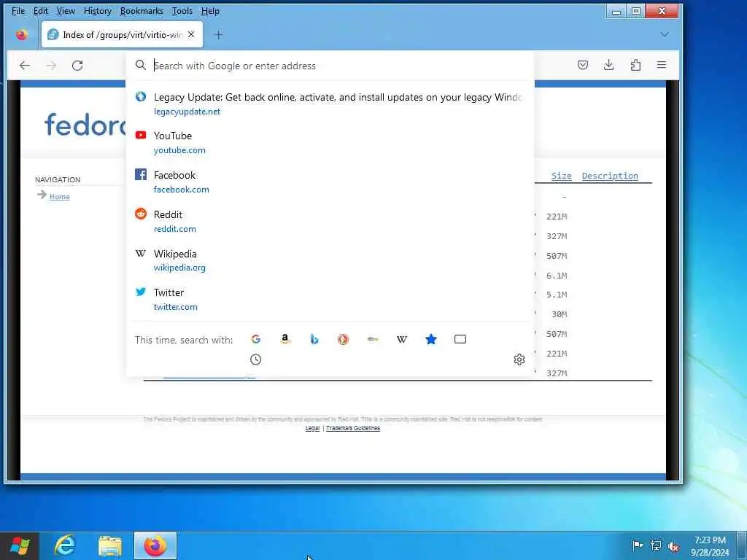The width and height of the screenshot is (747, 560).
Task: Search this time with Google
Action: click(x=256, y=339)
